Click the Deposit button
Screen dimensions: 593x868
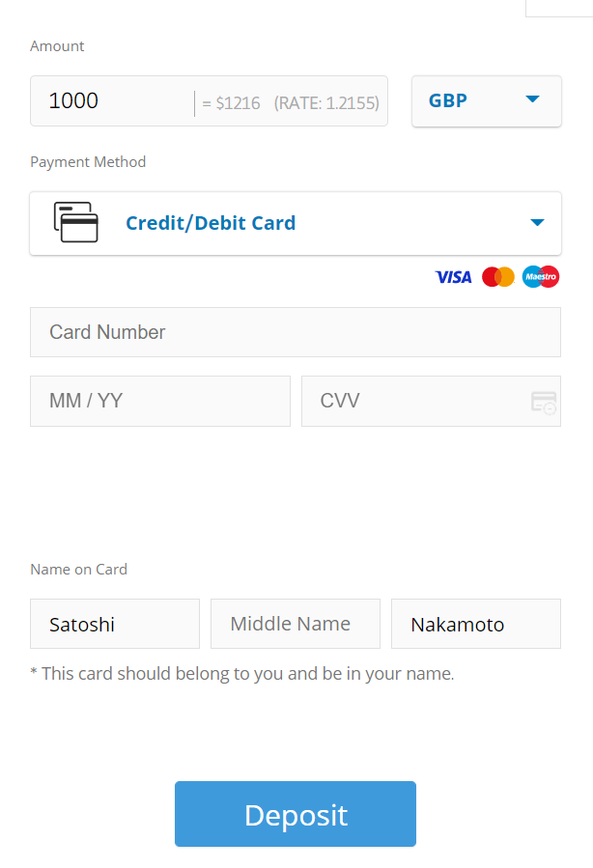point(296,814)
